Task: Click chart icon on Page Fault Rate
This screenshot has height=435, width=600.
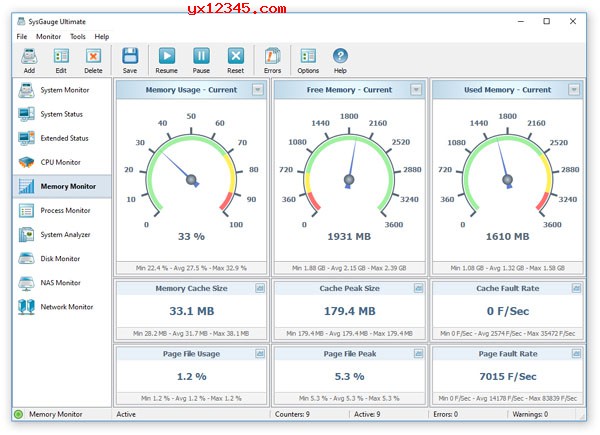Action: pos(576,354)
